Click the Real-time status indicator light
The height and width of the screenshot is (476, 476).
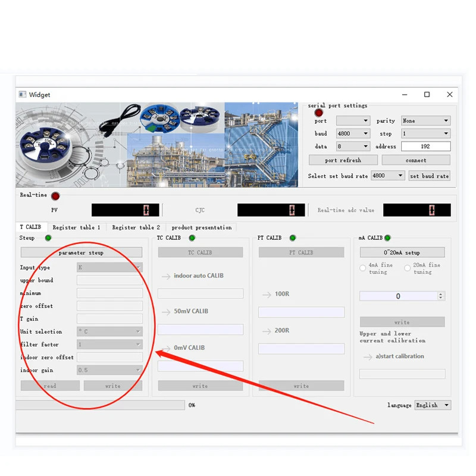(55, 196)
